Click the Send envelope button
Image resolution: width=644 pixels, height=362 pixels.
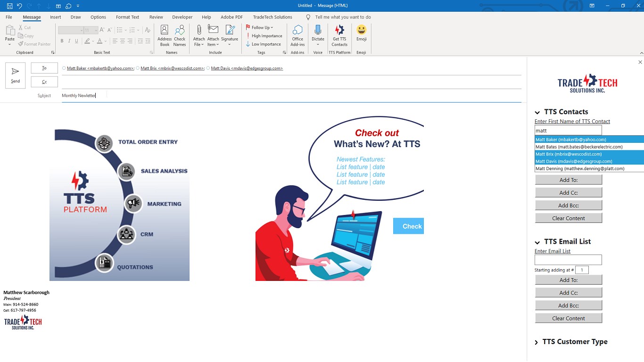point(16,75)
